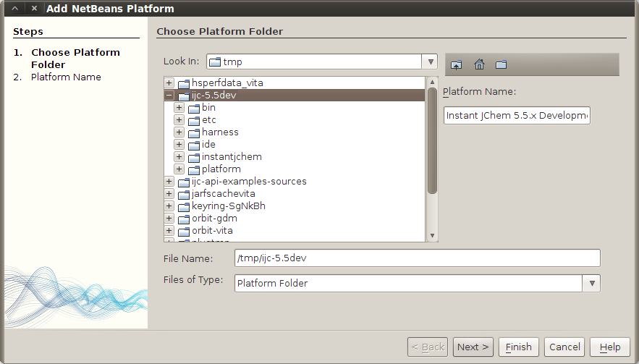Cancel the Add NetBeans Platform wizard

tap(564, 347)
